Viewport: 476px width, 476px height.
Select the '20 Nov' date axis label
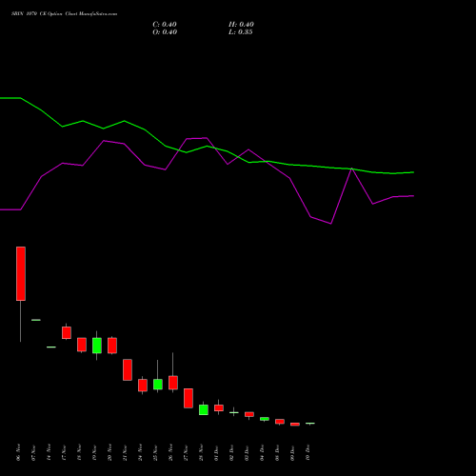click(x=109, y=452)
